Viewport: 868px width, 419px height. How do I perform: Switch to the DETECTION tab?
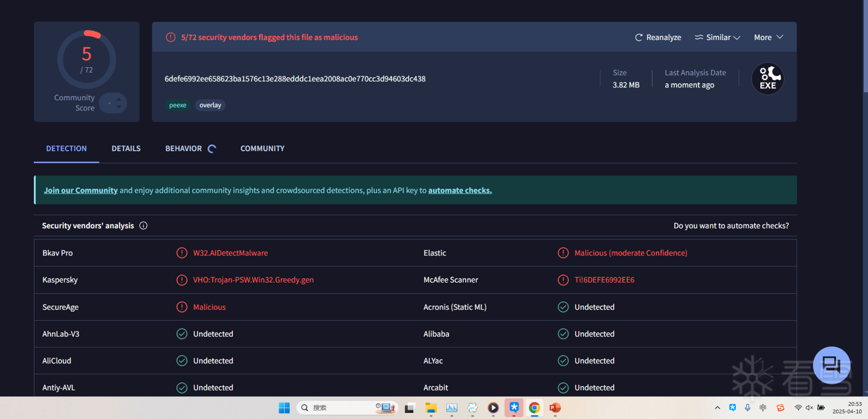66,148
